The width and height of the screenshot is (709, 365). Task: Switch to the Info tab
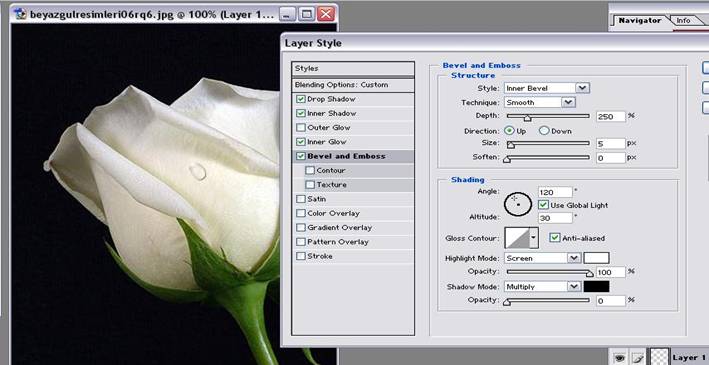click(683, 21)
